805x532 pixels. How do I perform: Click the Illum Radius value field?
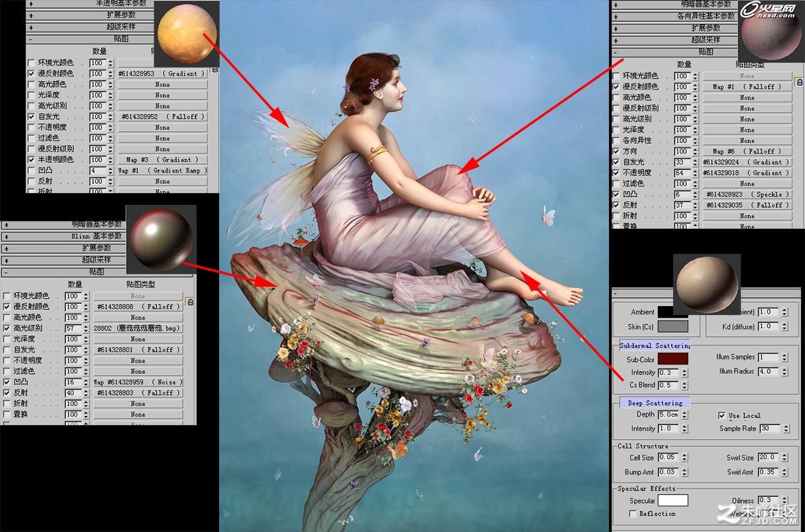[x=769, y=372]
